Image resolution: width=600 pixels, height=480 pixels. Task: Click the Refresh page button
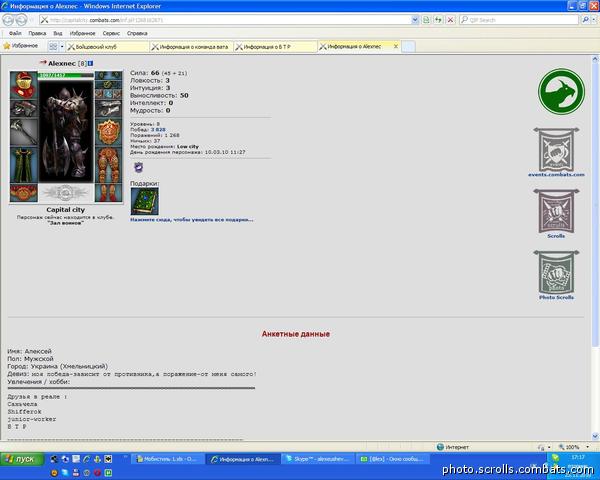[x=438, y=20]
